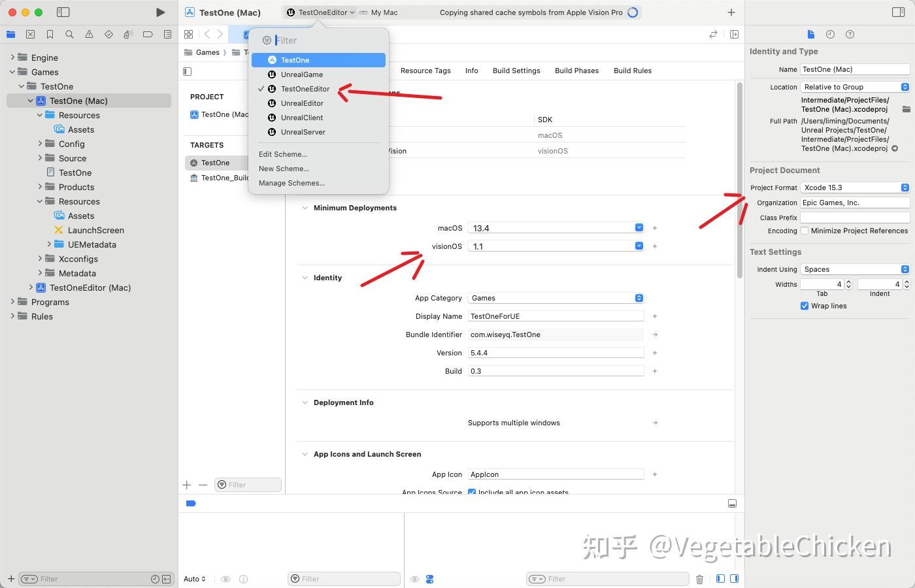Screen dimensions: 915x588
Task: Open the Find navigator magnifying glass icon
Action: click(x=69, y=34)
